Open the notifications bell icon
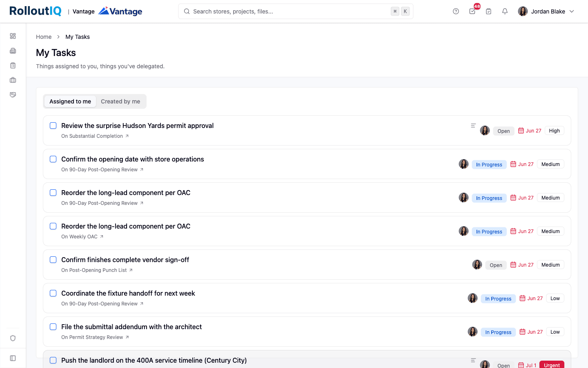The image size is (588, 368). click(x=505, y=11)
